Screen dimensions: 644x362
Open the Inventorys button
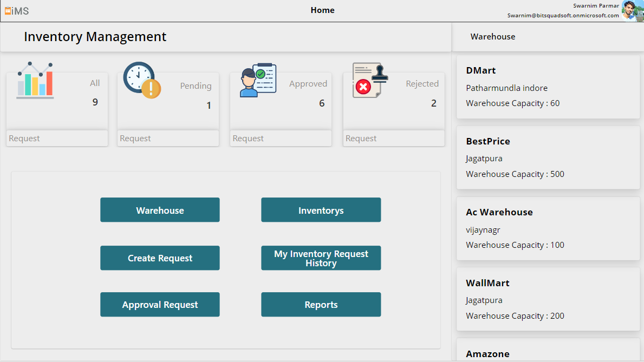tap(321, 210)
